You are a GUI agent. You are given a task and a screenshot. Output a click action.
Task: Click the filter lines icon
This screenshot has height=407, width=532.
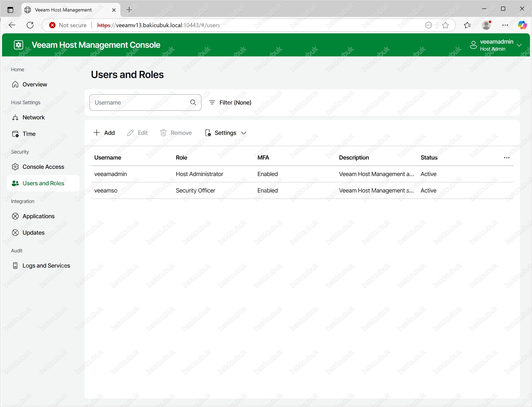point(212,103)
